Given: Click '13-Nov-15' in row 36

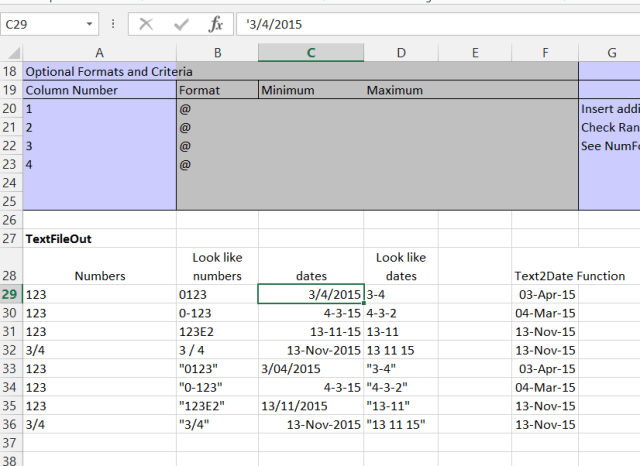Looking at the screenshot, I should [x=545, y=424].
